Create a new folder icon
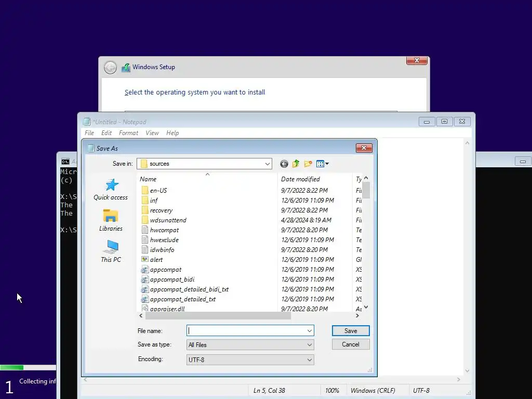 (308, 164)
